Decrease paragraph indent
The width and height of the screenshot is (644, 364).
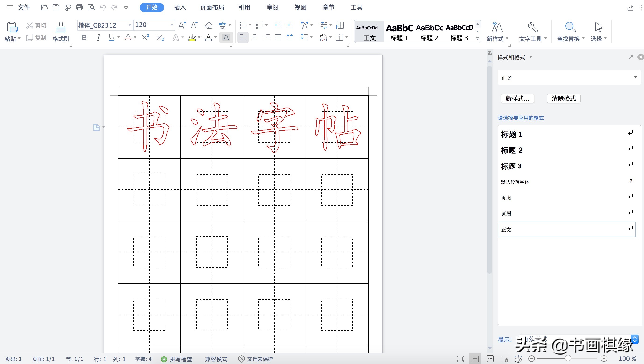point(278,25)
